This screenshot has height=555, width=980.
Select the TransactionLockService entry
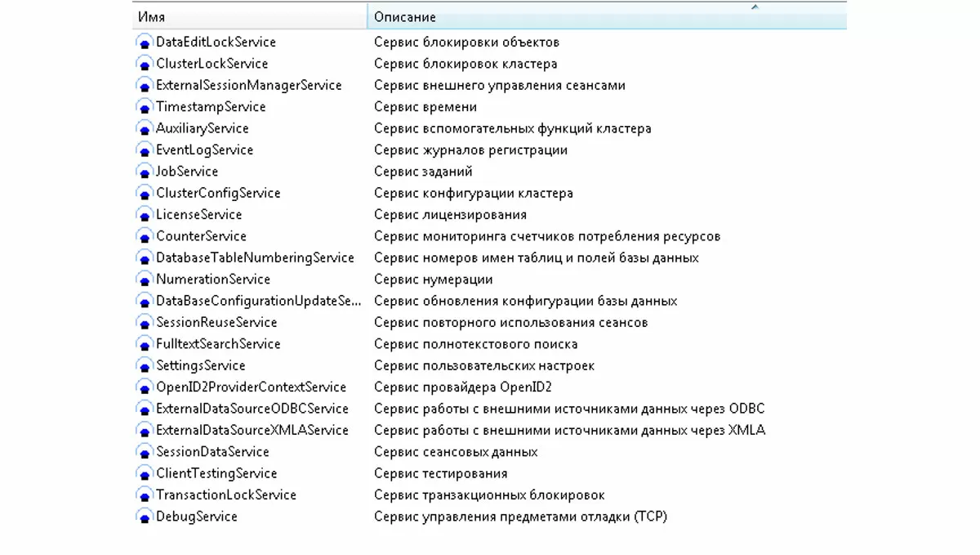(x=225, y=495)
